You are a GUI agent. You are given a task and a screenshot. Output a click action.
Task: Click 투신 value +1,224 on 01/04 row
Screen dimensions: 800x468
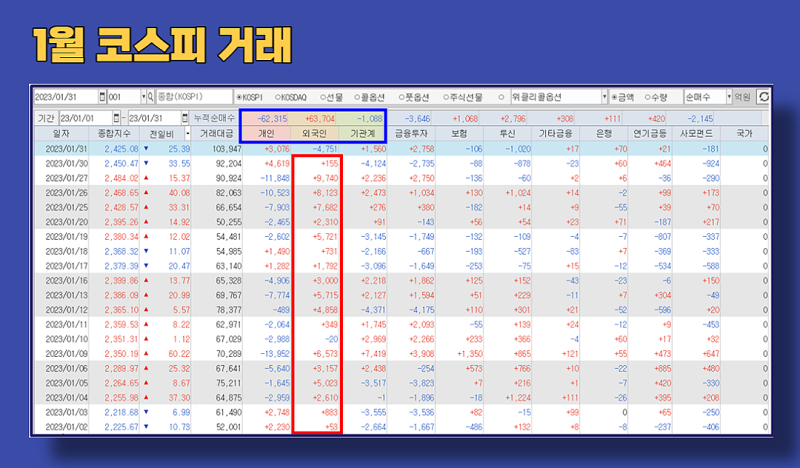[x=518, y=398]
